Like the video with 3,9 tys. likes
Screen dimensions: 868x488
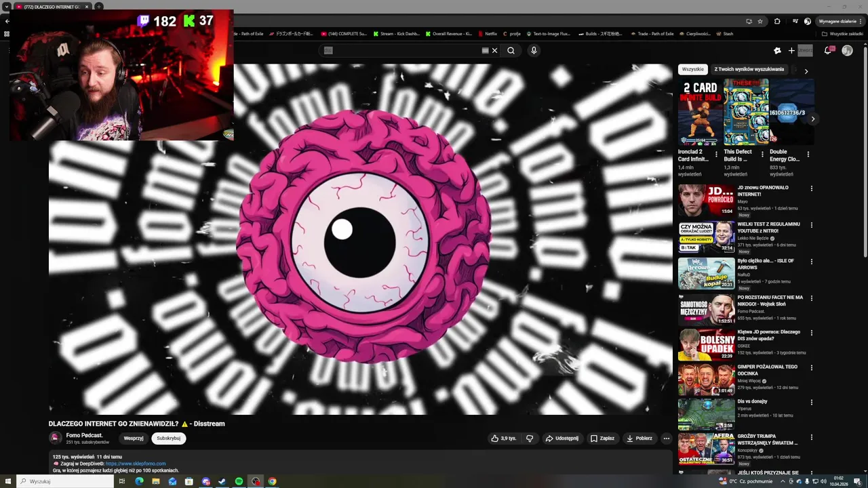(504, 439)
